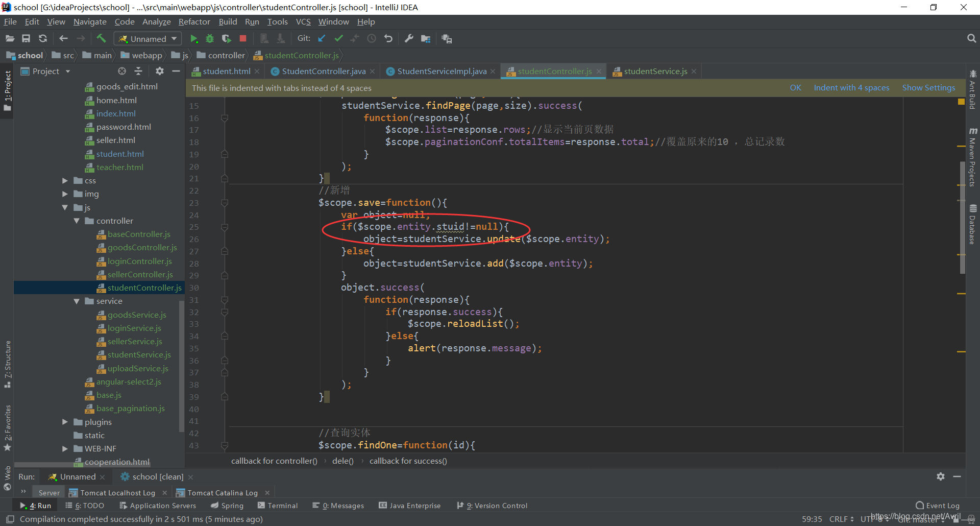Open Event Log
980x526 pixels.
(938, 506)
